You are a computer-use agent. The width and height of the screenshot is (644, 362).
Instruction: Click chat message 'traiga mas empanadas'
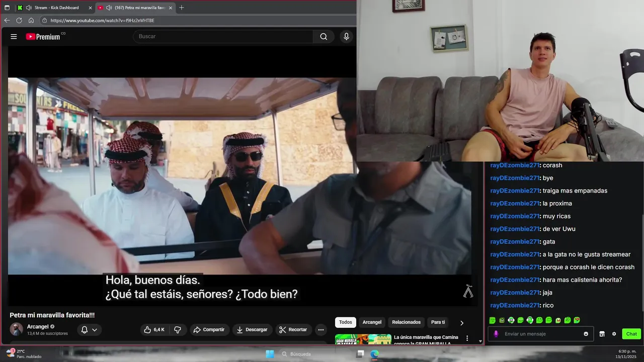coord(575,191)
